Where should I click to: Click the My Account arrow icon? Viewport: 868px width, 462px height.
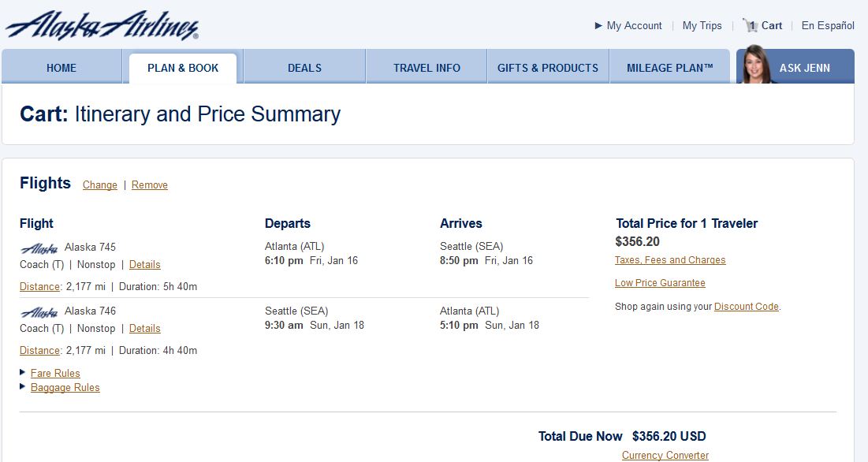598,26
